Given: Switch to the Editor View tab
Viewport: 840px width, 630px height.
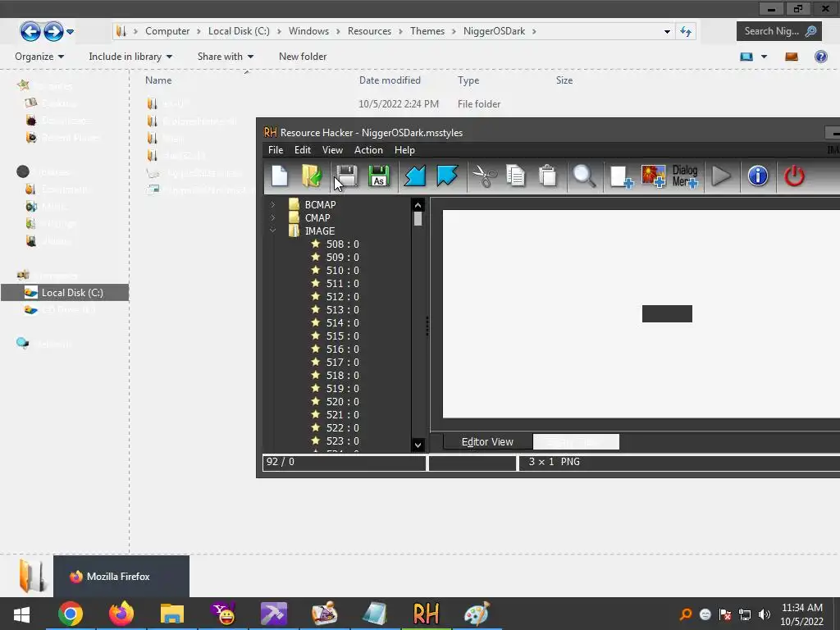Looking at the screenshot, I should tap(487, 441).
